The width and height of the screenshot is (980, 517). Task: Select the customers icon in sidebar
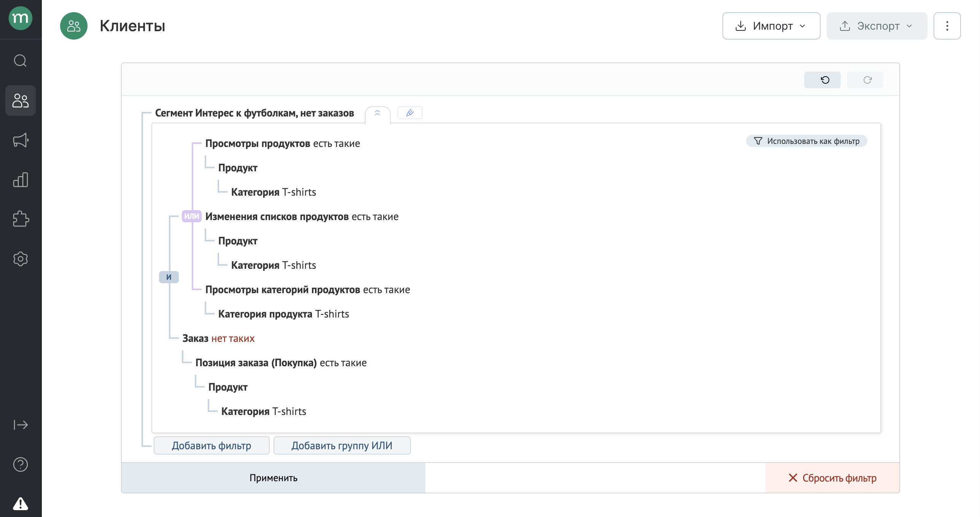(x=21, y=101)
